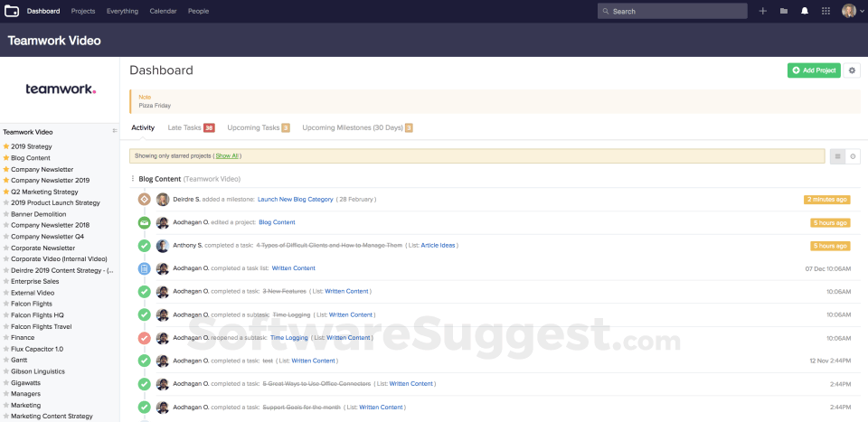This screenshot has height=422, width=868.
Task: Open the Article Ideas list link
Action: click(x=439, y=245)
